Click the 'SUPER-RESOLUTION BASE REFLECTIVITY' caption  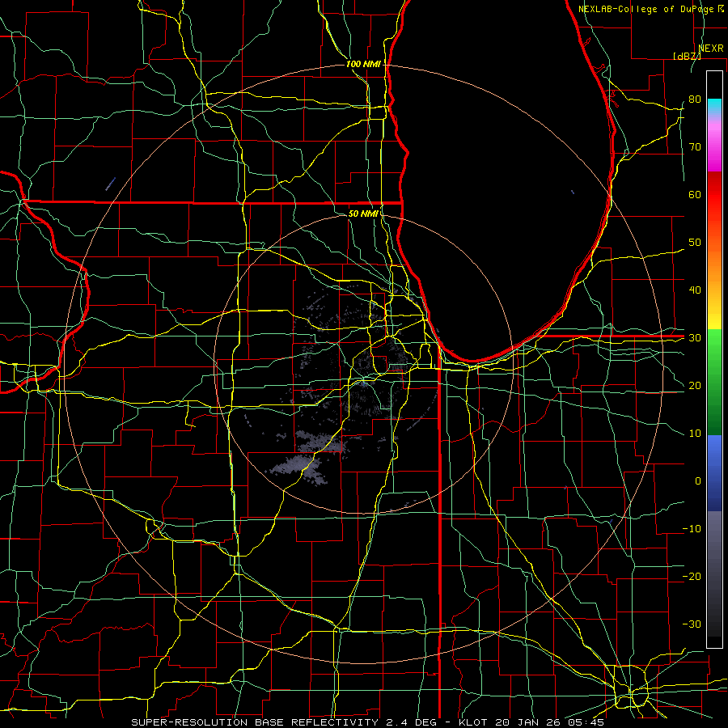[x=255, y=722]
